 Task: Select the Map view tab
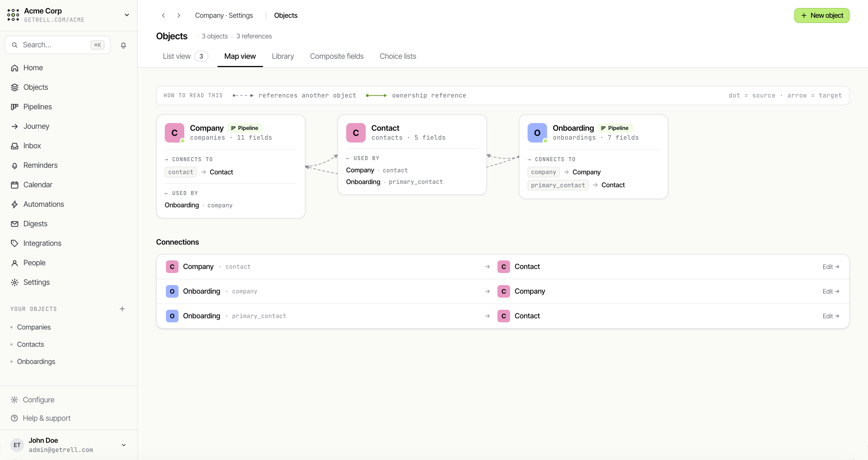(240, 56)
